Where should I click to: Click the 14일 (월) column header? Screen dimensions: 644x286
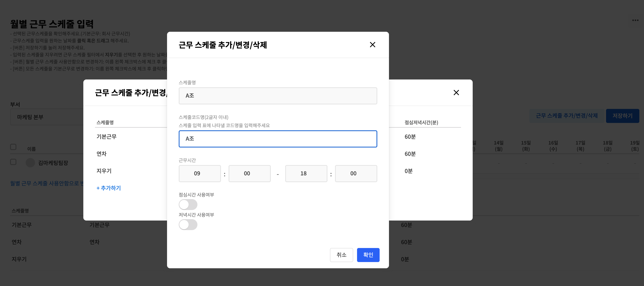pyautogui.click(x=499, y=146)
